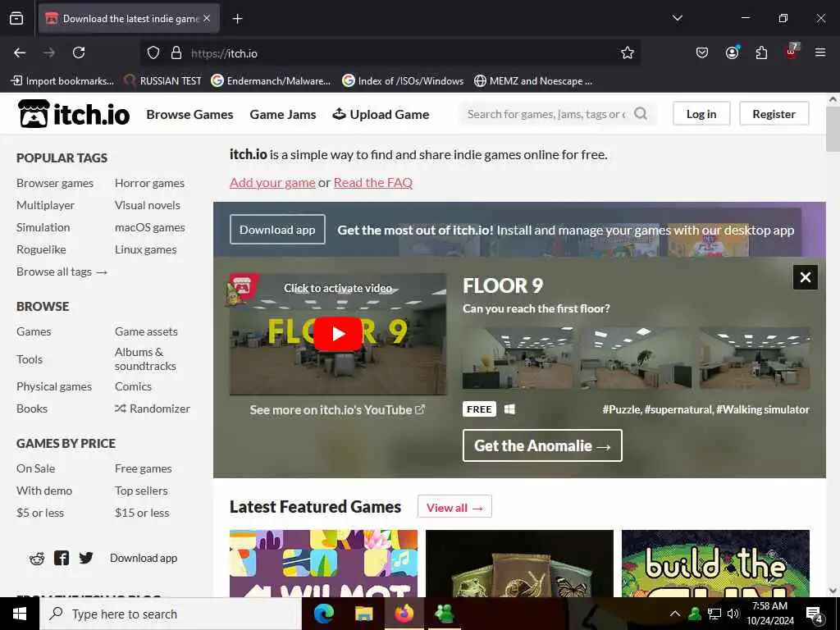840x630 pixels.
Task: Open the Visual novels tag
Action: [x=148, y=205]
